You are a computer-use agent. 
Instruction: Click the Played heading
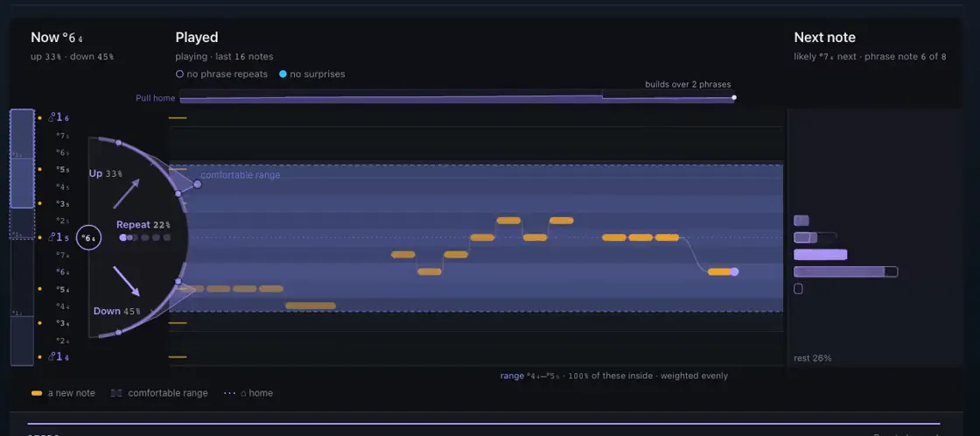(x=196, y=38)
